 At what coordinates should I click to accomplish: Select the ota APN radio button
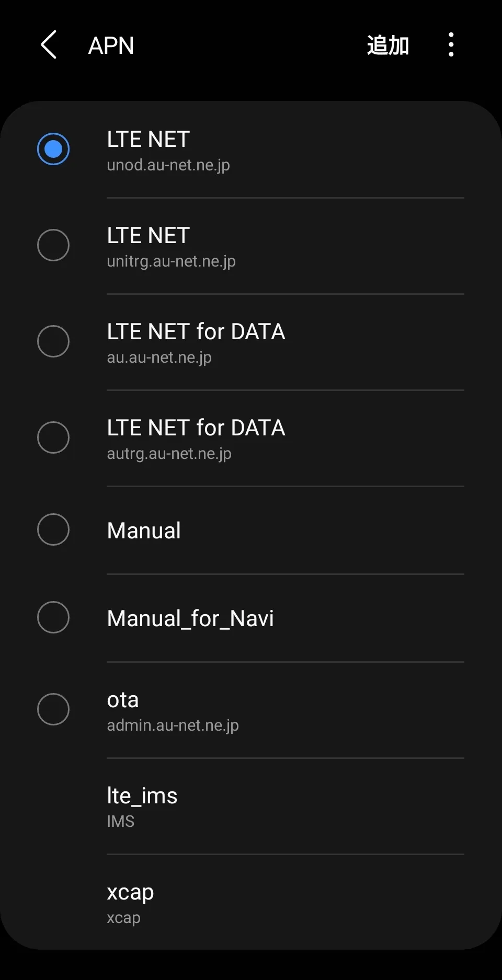click(x=53, y=709)
